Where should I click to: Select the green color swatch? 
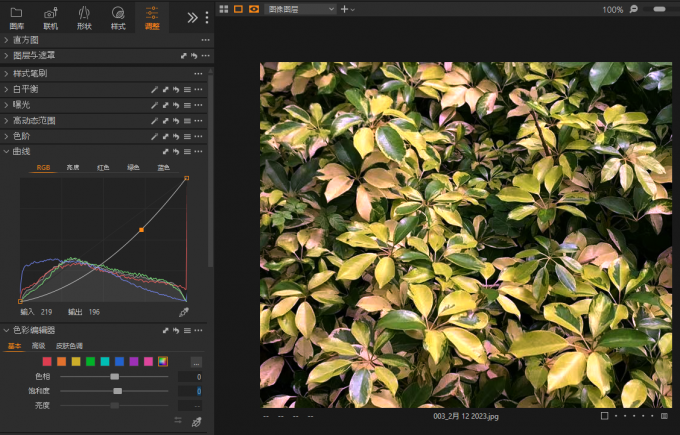click(x=90, y=361)
